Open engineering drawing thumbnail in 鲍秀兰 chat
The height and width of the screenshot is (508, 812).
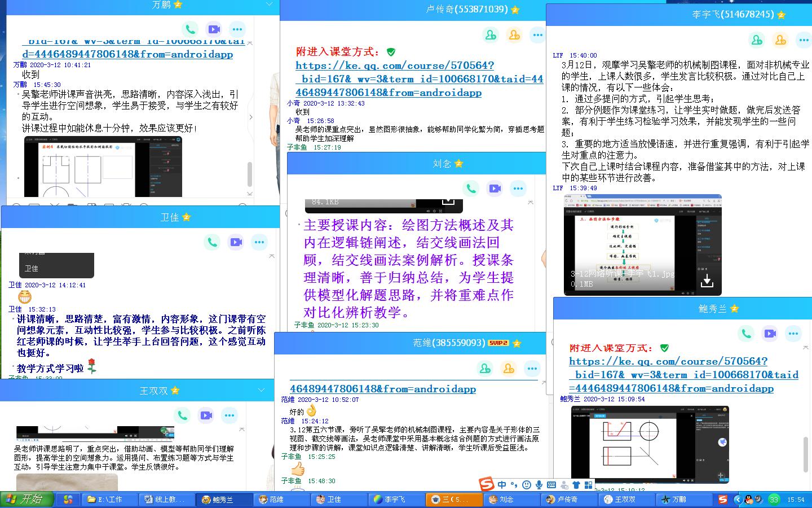pyautogui.click(x=650, y=445)
